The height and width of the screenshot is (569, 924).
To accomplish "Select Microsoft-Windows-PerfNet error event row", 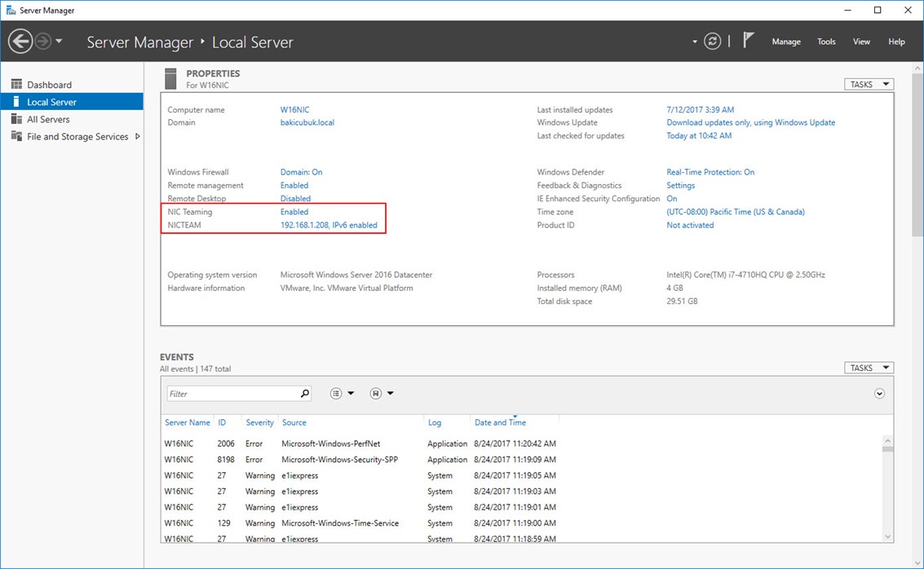I will (x=521, y=443).
